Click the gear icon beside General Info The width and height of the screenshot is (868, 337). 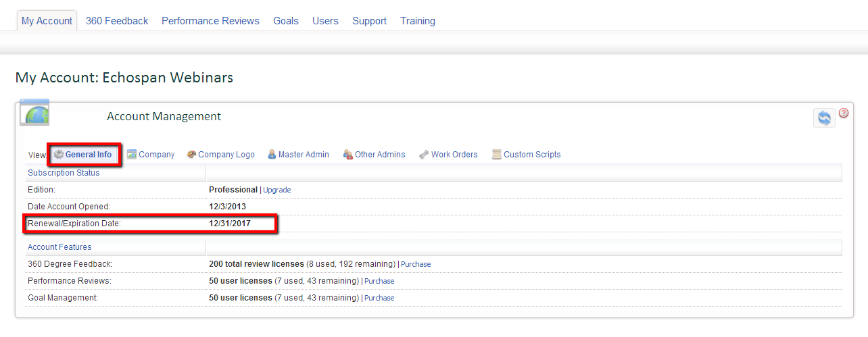pyautogui.click(x=59, y=155)
